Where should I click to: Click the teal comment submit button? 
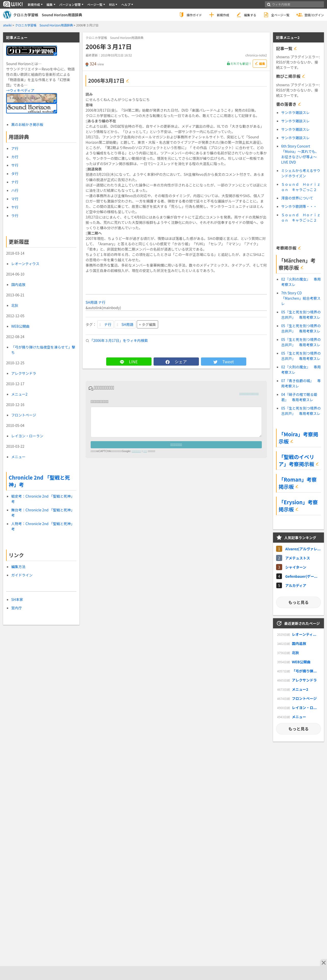pos(176,444)
